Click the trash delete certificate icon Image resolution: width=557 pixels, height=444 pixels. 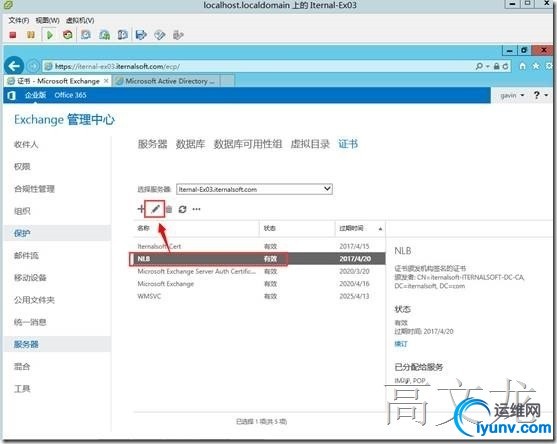(169, 209)
